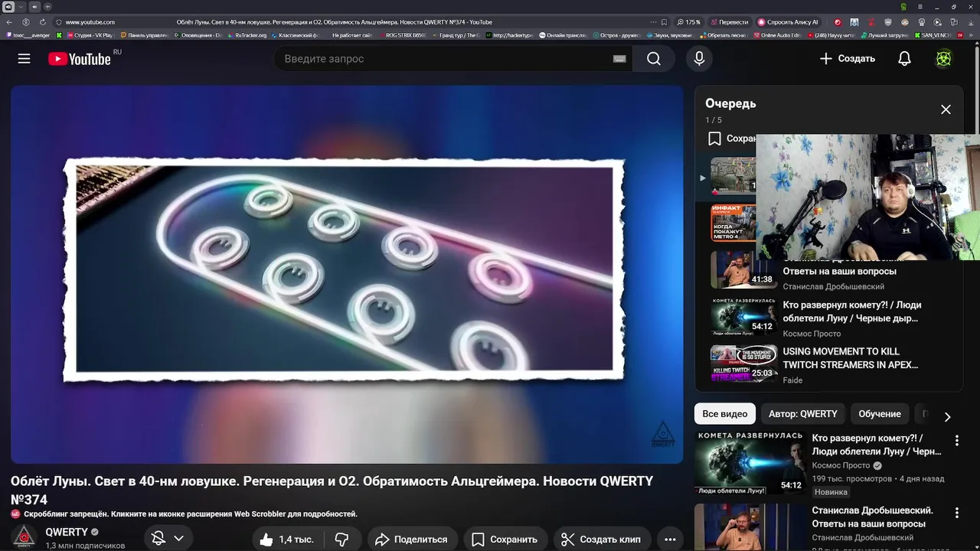Open the on-screen keyboard in search box

coord(619,59)
